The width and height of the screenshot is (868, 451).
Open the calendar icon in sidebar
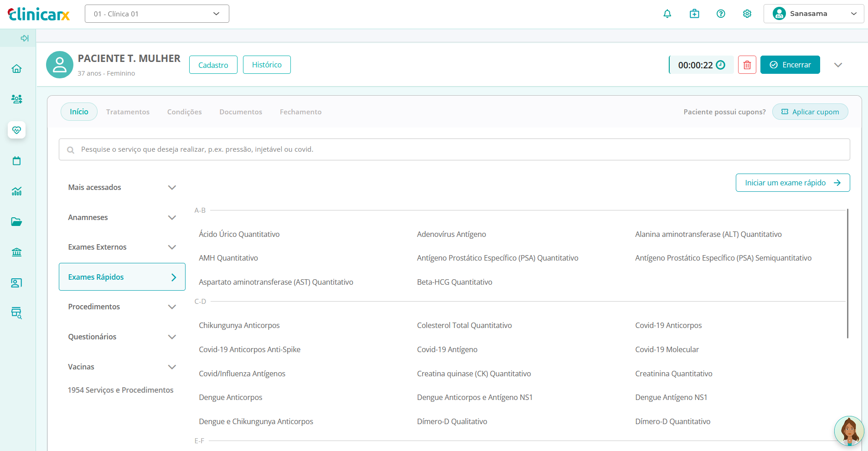[17, 161]
